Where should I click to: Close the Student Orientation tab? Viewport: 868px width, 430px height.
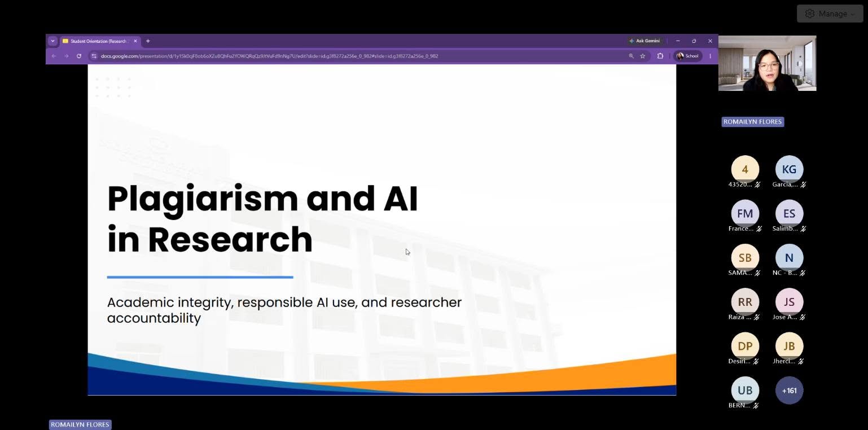[135, 41]
